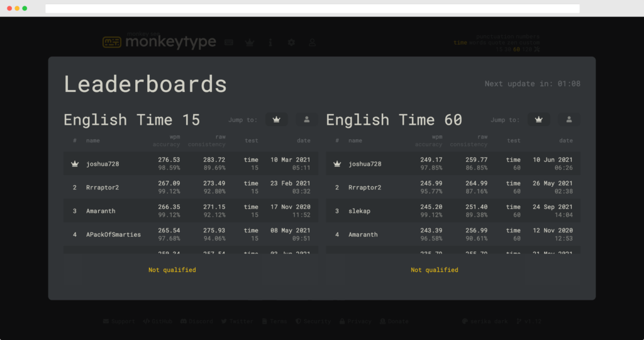Open the account profile icon in header
Image resolution: width=644 pixels, height=340 pixels.
[x=312, y=42]
